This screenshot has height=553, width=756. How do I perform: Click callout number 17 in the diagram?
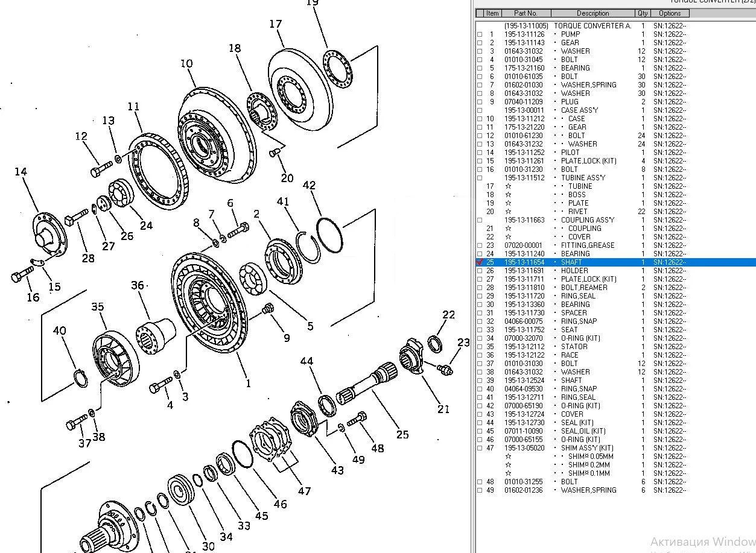pyautogui.click(x=276, y=24)
